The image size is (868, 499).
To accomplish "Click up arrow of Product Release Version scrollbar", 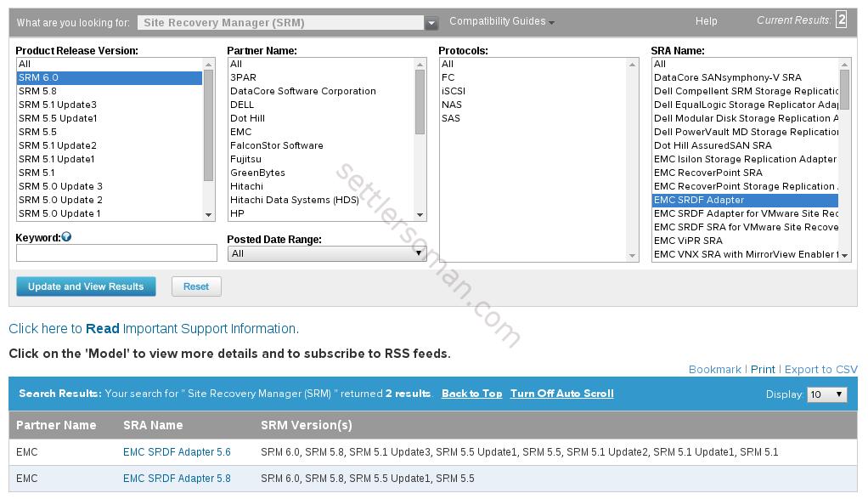I will (x=208, y=65).
